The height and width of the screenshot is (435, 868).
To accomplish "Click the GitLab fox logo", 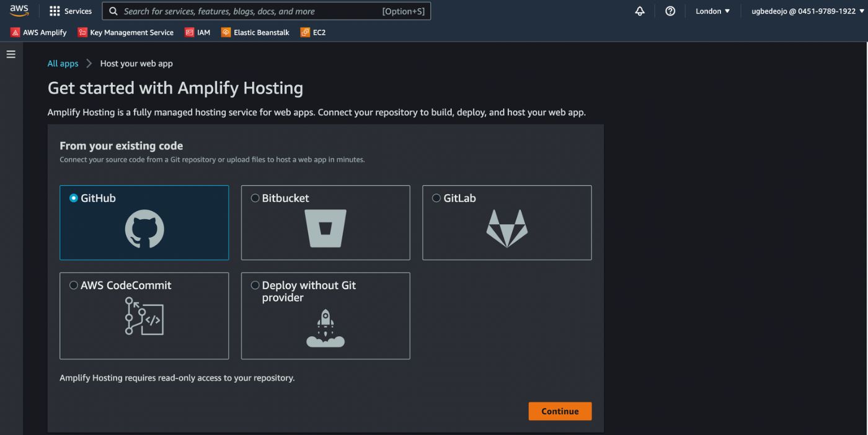I will [x=507, y=229].
